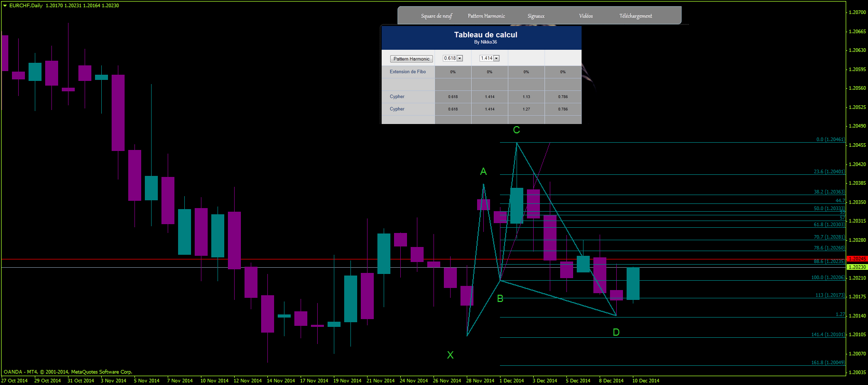
Task: Click the Pattern Harmonic button in table
Action: click(411, 59)
